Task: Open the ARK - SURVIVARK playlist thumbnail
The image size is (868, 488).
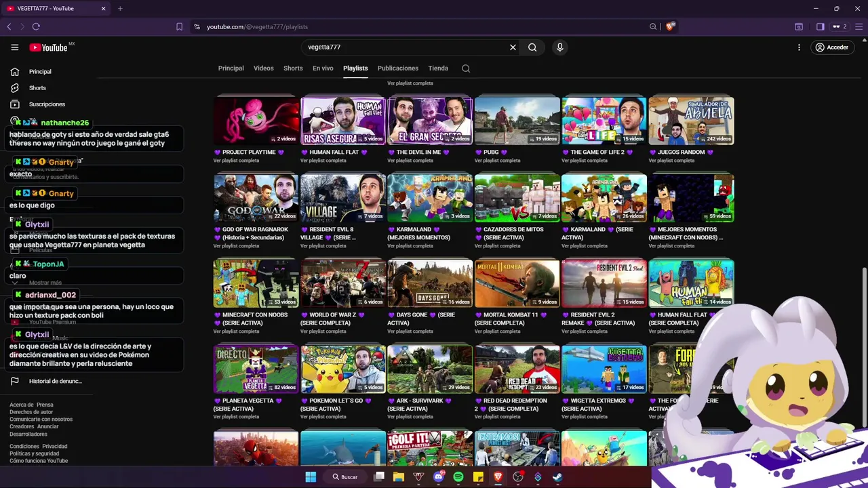Action: point(430,369)
